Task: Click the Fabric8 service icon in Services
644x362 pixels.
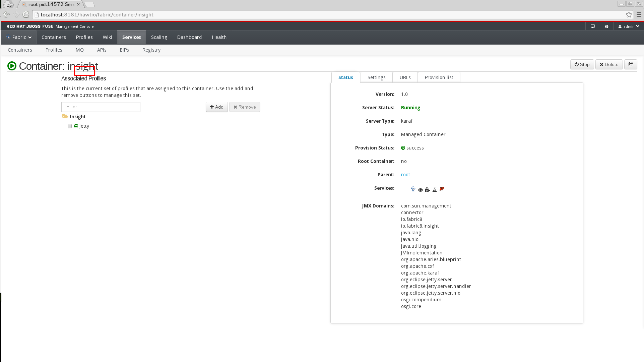Action: (413, 189)
